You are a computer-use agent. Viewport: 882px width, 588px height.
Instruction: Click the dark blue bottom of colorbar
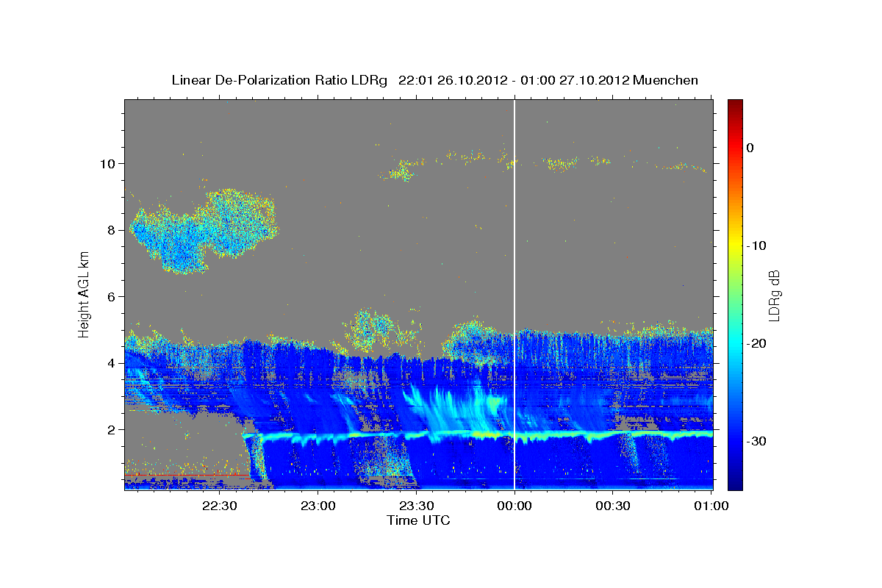(735, 484)
